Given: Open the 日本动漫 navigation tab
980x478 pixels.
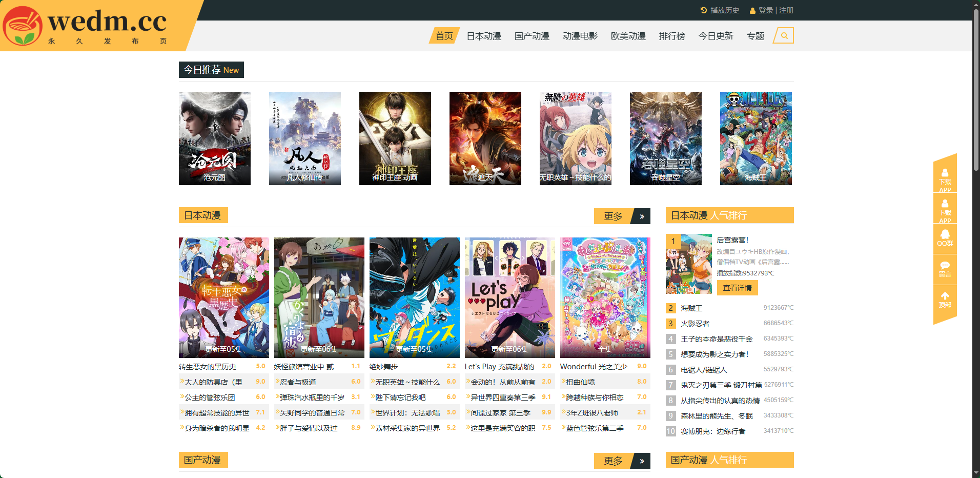Looking at the screenshot, I should tap(484, 36).
